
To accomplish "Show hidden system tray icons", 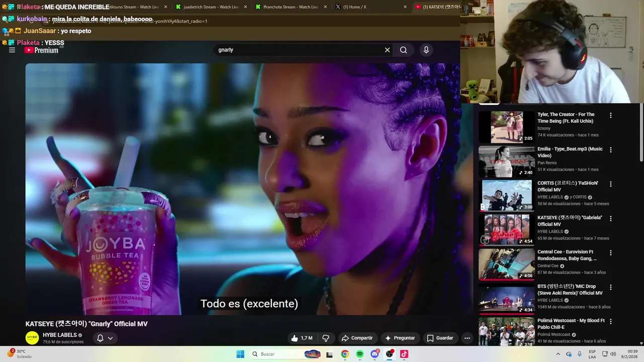I will click(x=558, y=354).
